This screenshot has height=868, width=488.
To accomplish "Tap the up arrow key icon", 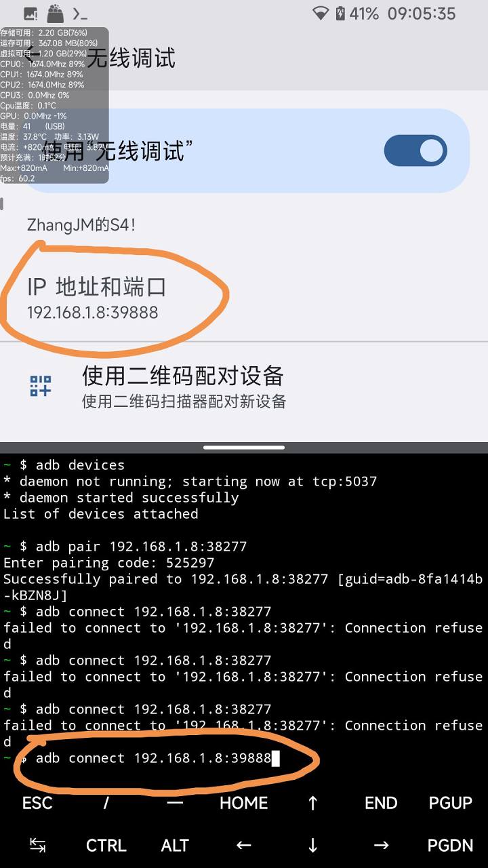I will tap(312, 804).
